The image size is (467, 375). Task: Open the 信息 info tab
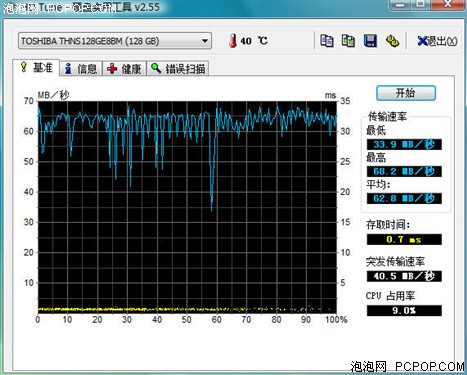click(81, 69)
